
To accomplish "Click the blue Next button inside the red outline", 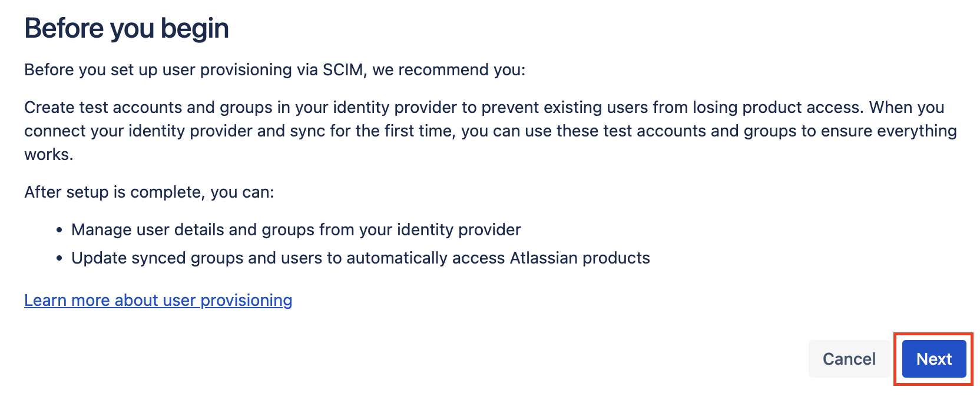I will point(933,359).
